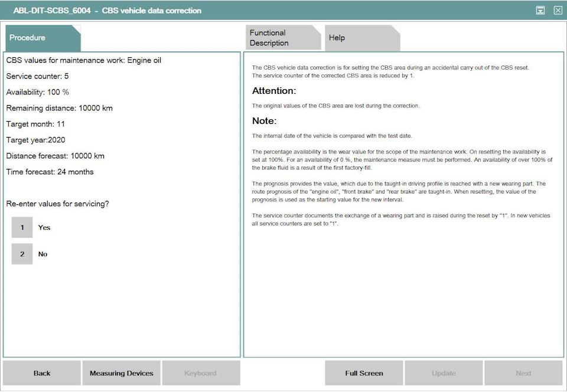Click the window title 'ABL-DIT-SCBS_6004'
The width and height of the screenshot is (567, 392).
[52, 11]
